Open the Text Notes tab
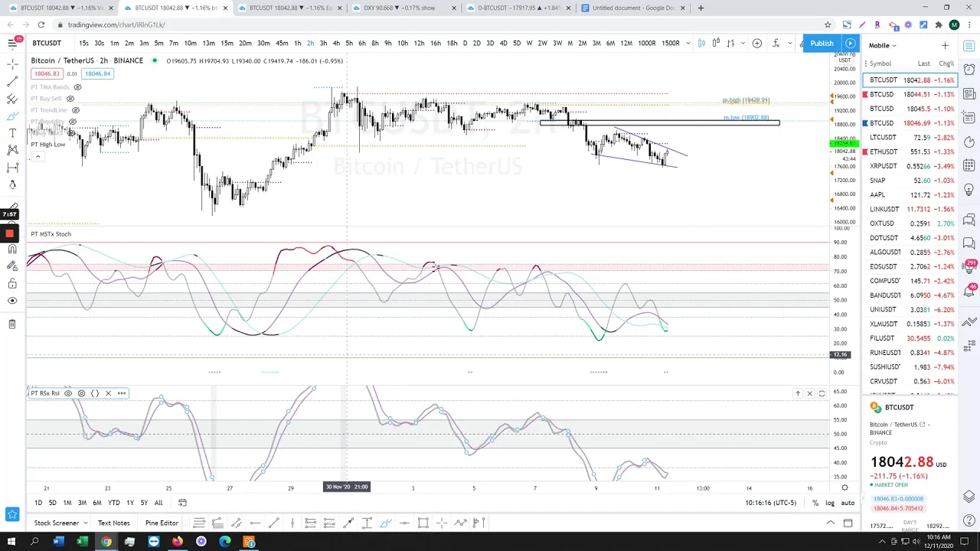The width and height of the screenshot is (980, 551). click(x=113, y=523)
